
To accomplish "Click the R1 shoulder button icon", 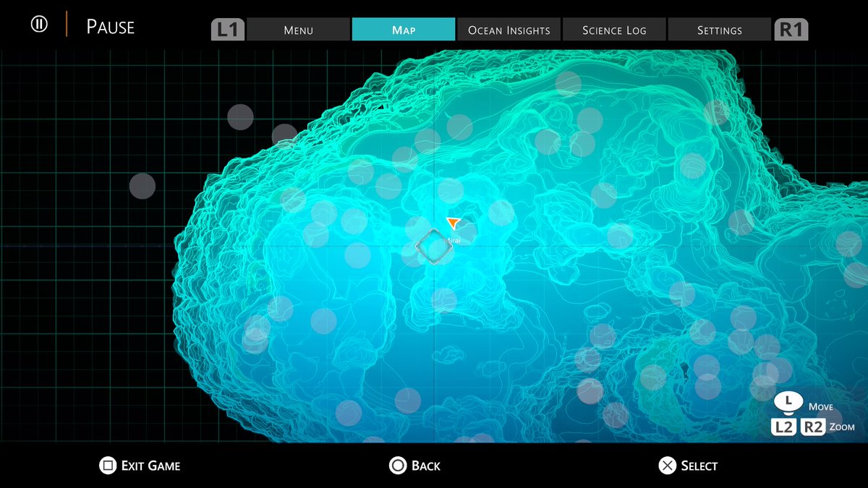I will [791, 30].
